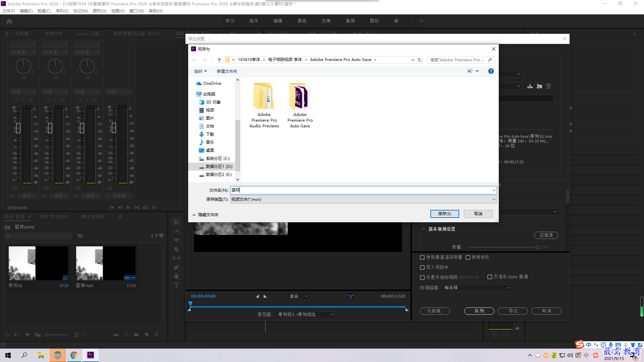
Task: Collapse the Hide Folders expander
Action: (x=205, y=215)
